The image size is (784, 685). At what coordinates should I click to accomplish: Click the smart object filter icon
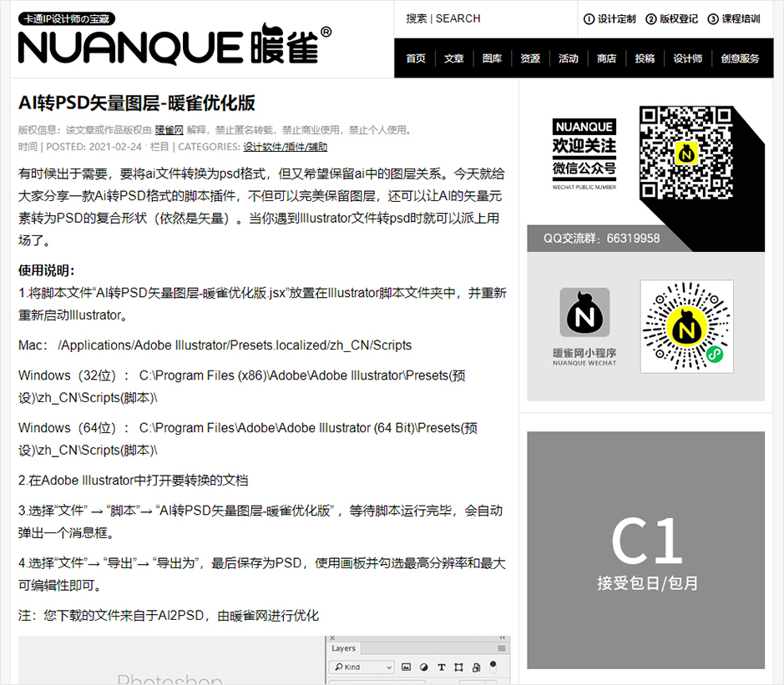tap(476, 667)
